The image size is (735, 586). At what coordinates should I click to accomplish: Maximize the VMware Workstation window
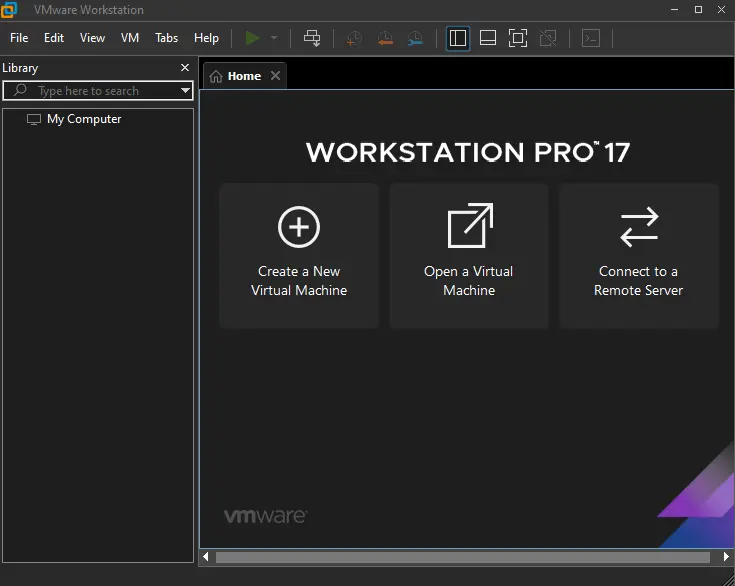pos(698,9)
